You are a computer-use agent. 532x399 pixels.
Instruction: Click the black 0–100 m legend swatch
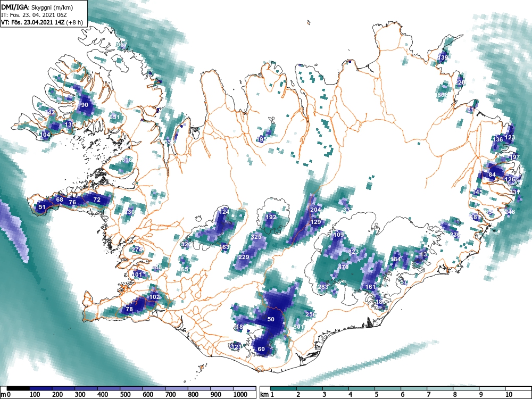click(18, 388)
